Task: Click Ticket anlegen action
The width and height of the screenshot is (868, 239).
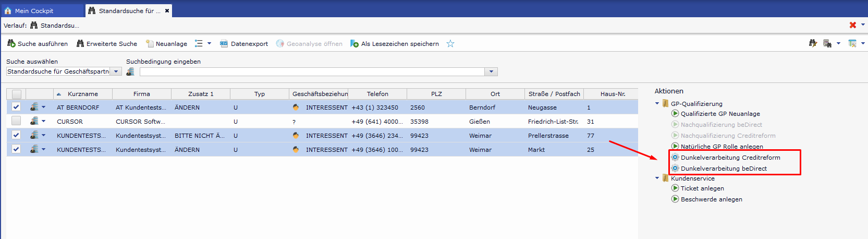Action: [702, 188]
